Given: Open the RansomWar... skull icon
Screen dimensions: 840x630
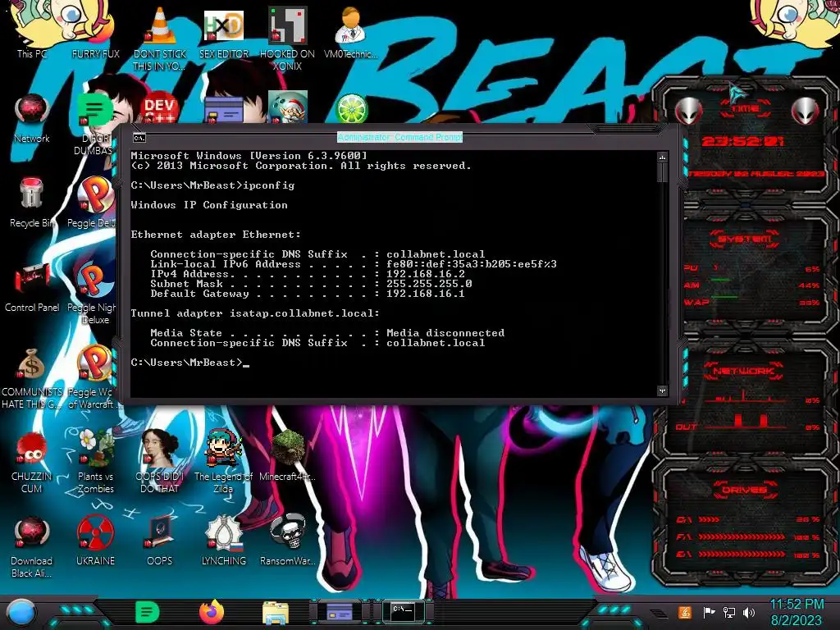Looking at the screenshot, I should [288, 540].
